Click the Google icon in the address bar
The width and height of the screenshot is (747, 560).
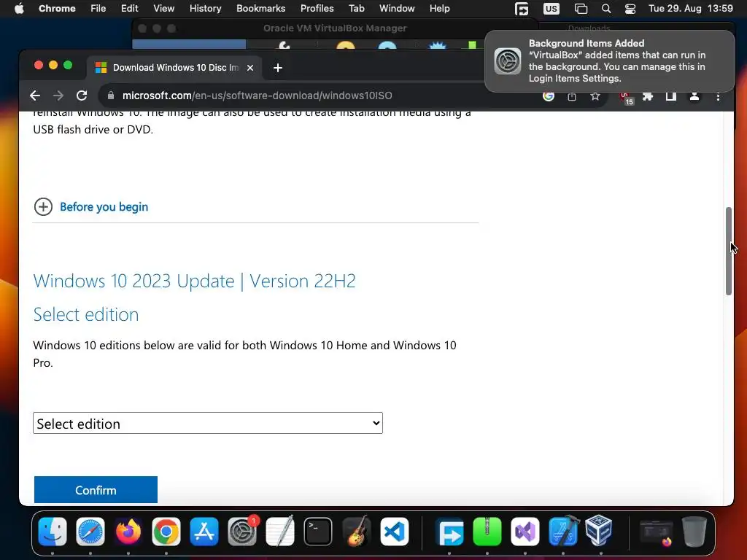coord(549,96)
